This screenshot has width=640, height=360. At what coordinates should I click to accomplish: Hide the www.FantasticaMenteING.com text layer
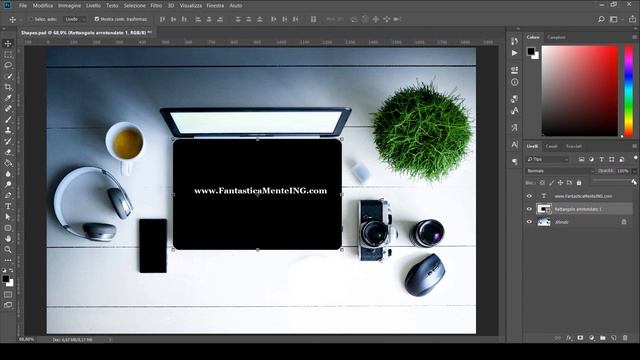pos(529,196)
